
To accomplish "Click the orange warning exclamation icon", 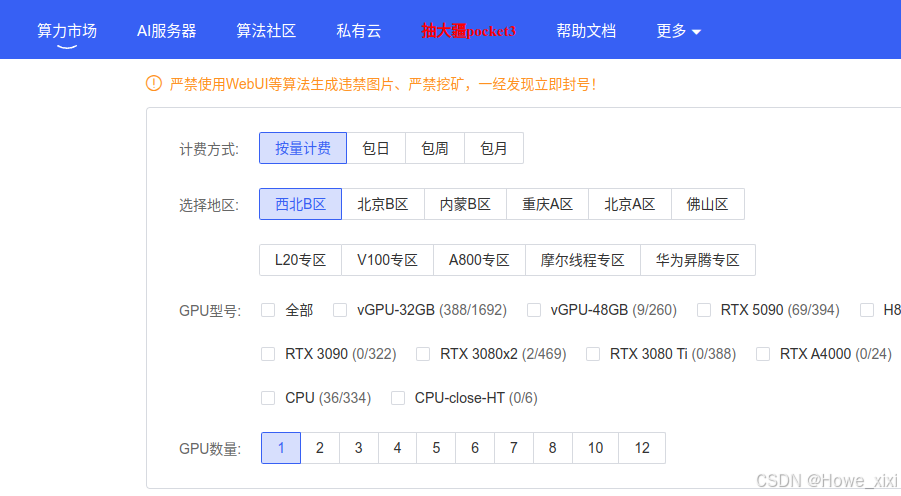I will click(153, 83).
